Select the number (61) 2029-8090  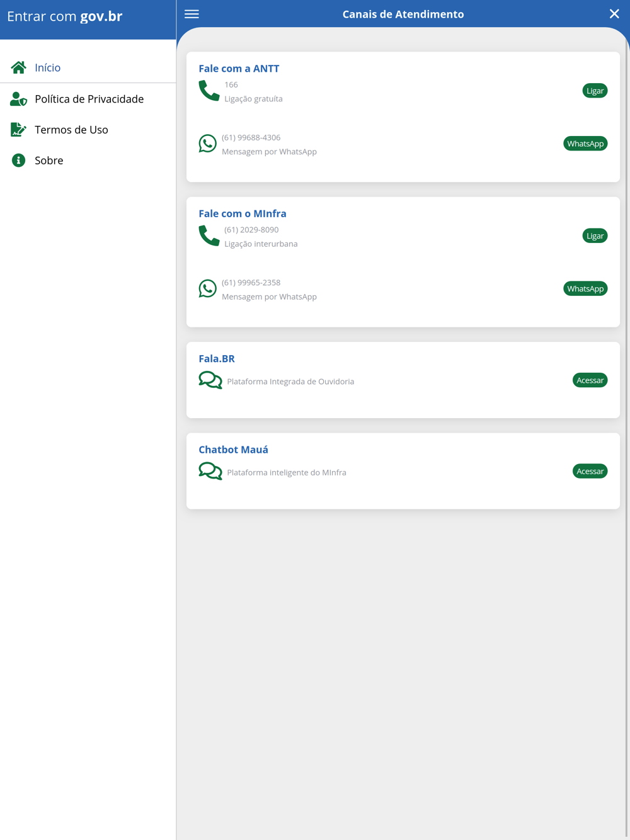pos(251,230)
